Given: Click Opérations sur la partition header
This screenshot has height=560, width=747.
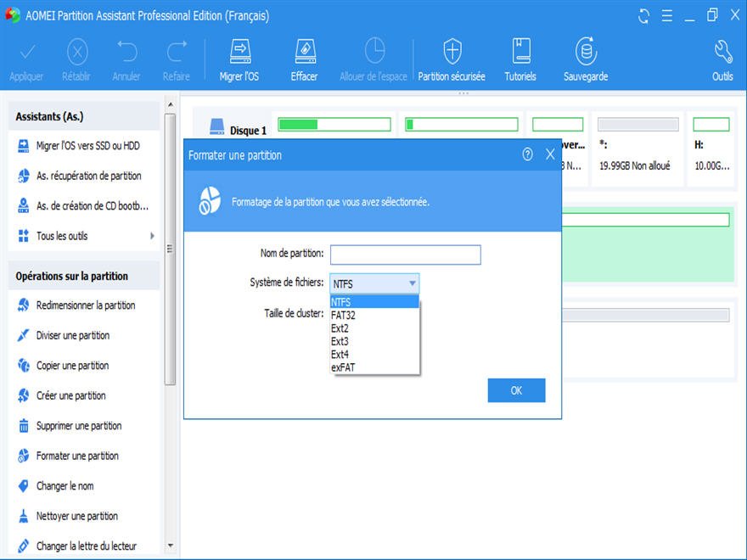Looking at the screenshot, I should 84,277.
